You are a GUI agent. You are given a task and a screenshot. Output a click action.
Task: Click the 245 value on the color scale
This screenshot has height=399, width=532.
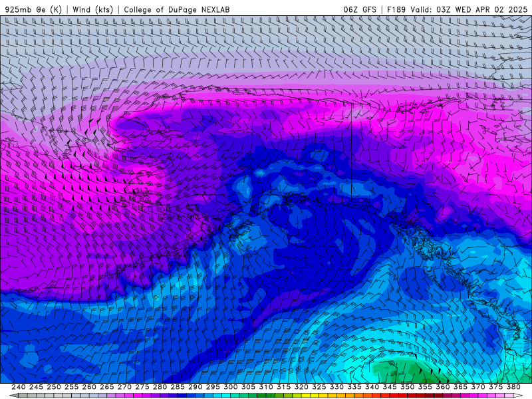point(36,387)
